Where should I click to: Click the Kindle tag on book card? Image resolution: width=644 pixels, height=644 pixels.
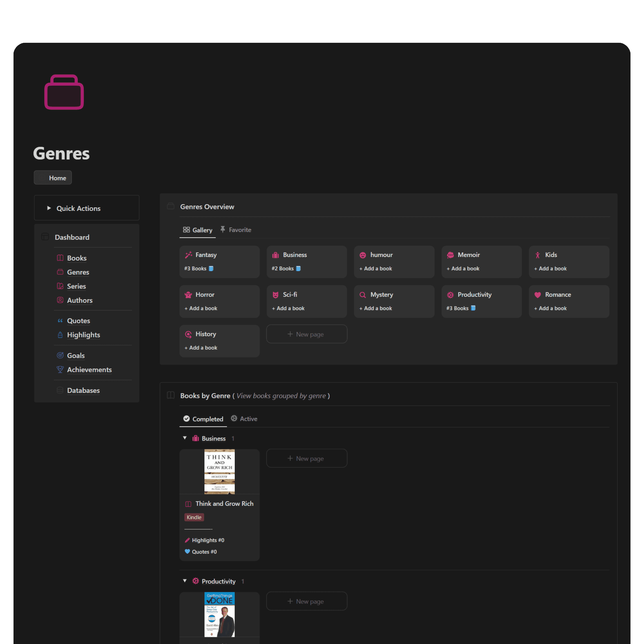[194, 517]
